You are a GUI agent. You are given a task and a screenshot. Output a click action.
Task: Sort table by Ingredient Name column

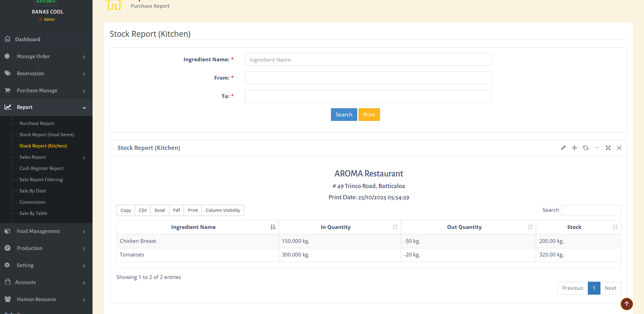point(193,227)
